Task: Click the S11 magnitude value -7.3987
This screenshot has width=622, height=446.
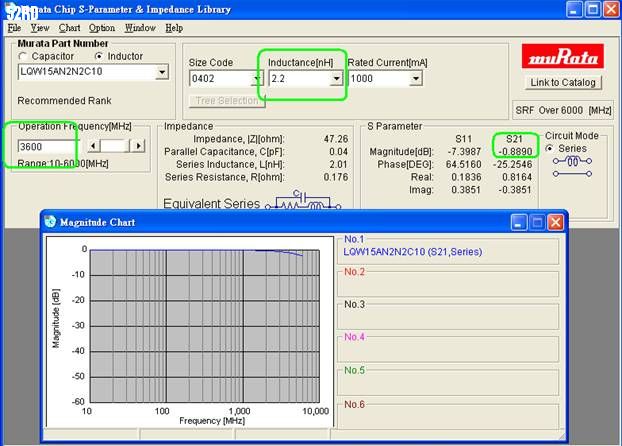Action: pyautogui.click(x=464, y=152)
